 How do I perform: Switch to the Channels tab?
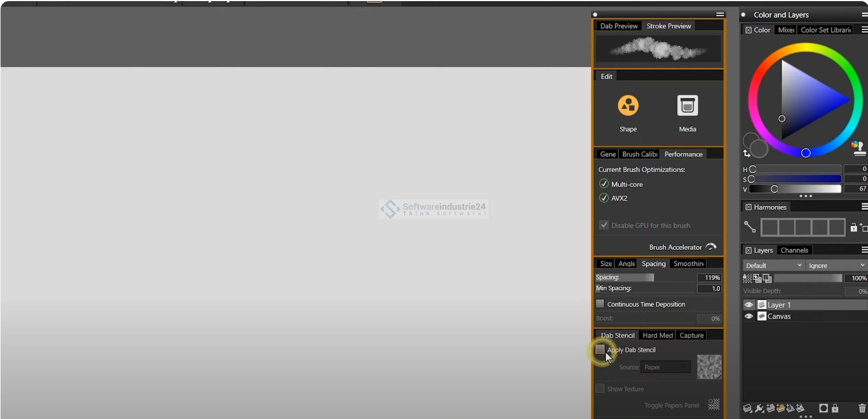tap(794, 250)
